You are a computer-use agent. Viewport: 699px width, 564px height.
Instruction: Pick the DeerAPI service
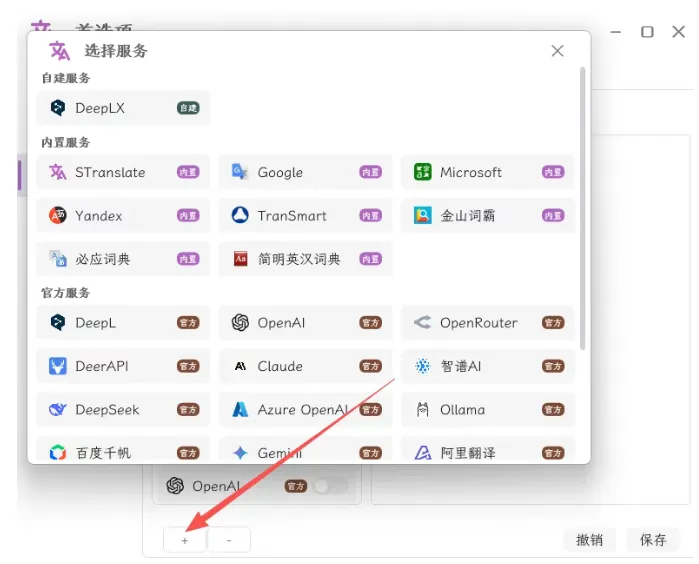pyautogui.click(x=123, y=366)
